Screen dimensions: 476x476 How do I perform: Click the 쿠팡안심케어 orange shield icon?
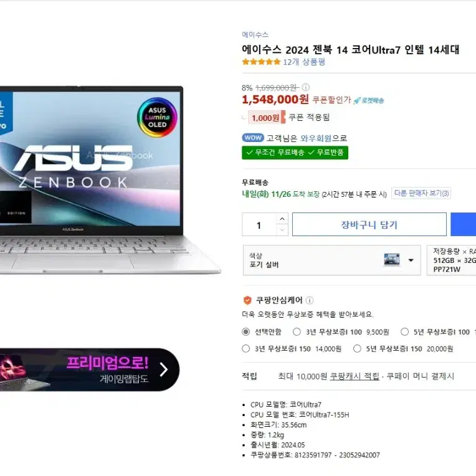point(247,300)
